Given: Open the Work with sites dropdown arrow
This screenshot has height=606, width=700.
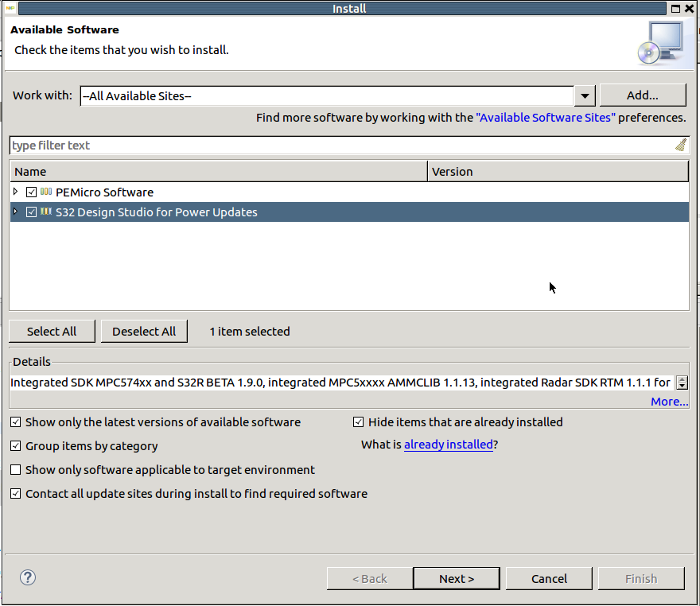Looking at the screenshot, I should tap(585, 96).
